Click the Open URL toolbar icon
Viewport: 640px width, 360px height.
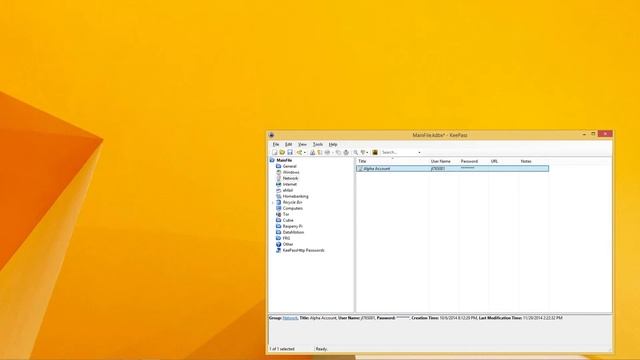(x=327, y=152)
